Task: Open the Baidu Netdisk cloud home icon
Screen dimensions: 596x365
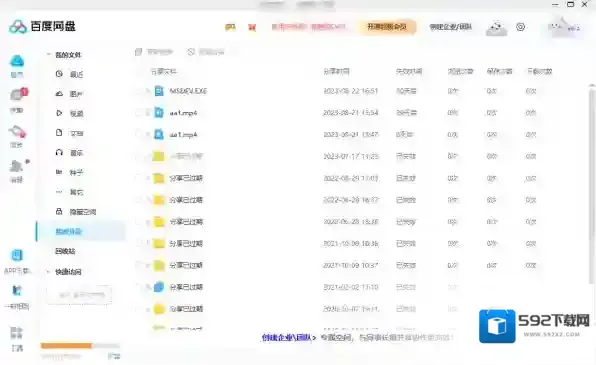Action: [x=17, y=61]
